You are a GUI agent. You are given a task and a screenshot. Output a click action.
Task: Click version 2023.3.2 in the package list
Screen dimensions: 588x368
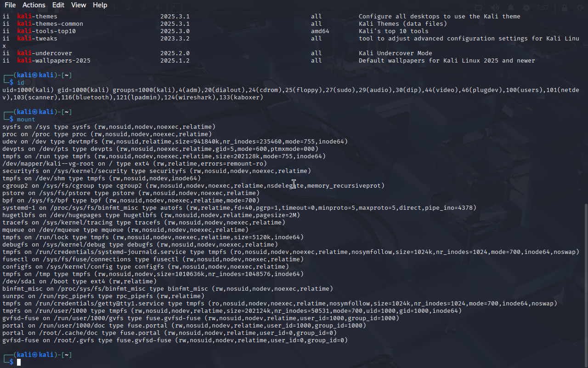click(x=175, y=39)
